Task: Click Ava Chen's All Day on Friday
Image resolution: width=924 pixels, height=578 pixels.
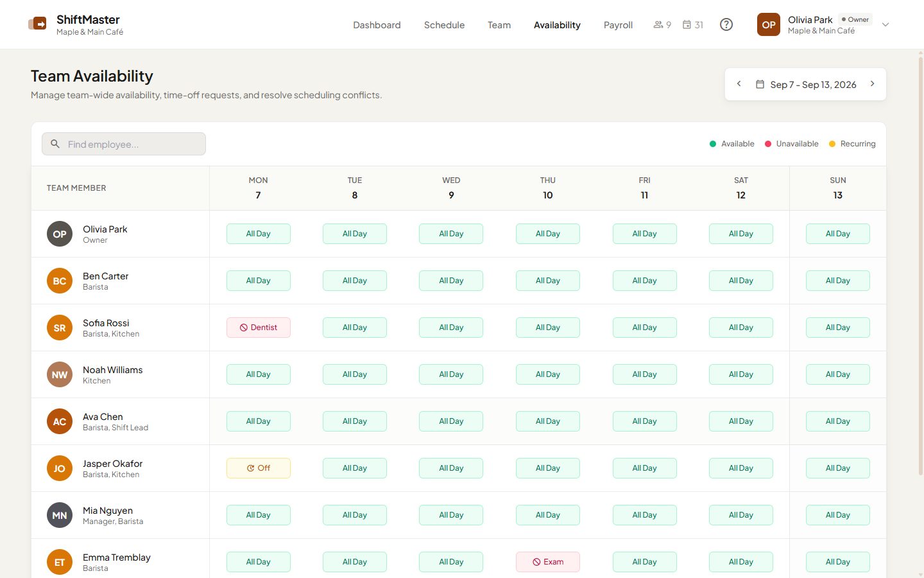Action: pyautogui.click(x=645, y=421)
